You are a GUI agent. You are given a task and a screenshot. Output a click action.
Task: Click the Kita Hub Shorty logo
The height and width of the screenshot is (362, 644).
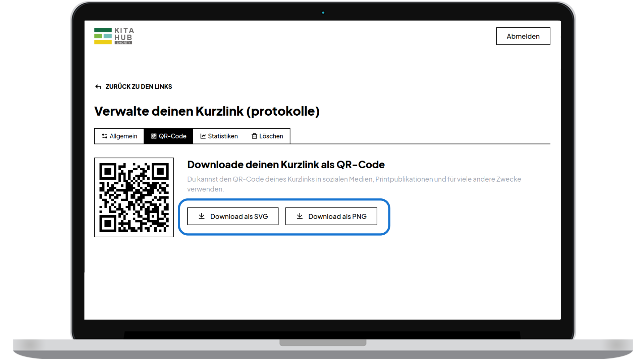pyautogui.click(x=114, y=36)
